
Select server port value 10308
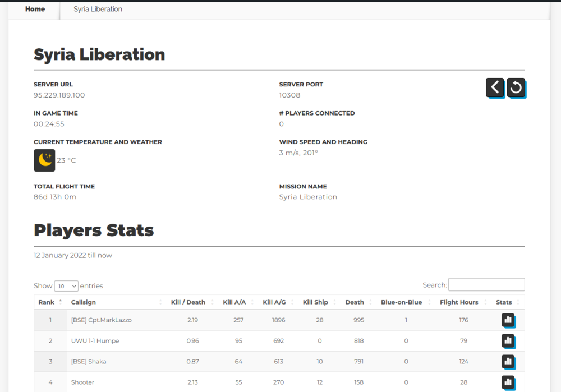(x=290, y=95)
